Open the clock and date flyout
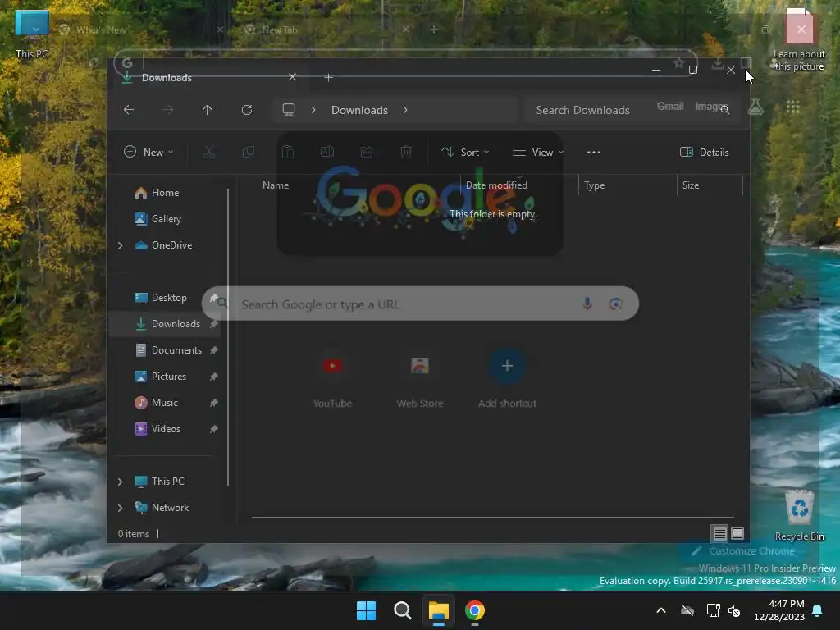The height and width of the screenshot is (630, 840). pos(779,610)
